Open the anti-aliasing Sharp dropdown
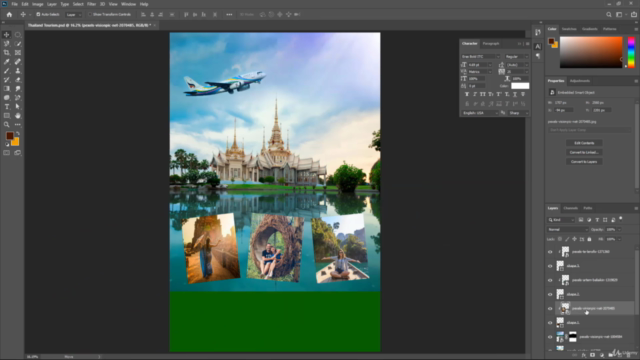Image resolution: width=640 pixels, height=360 pixels. [x=518, y=113]
